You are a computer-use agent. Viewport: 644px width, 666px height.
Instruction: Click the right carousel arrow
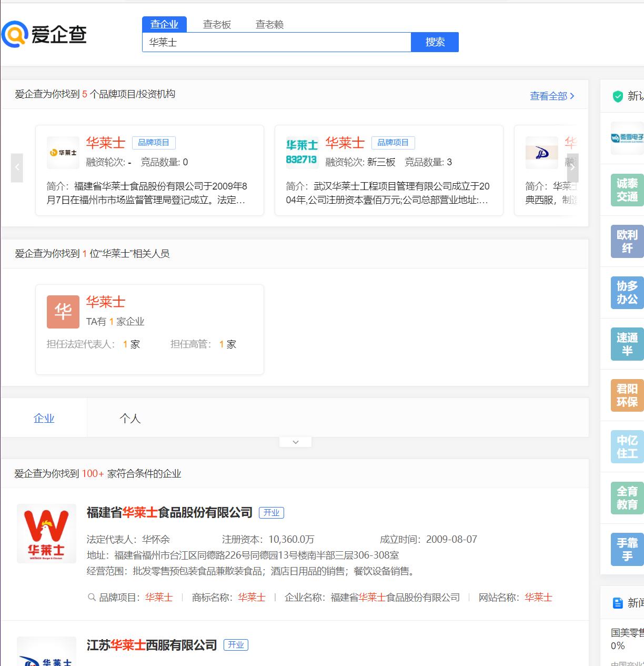pyautogui.click(x=572, y=167)
